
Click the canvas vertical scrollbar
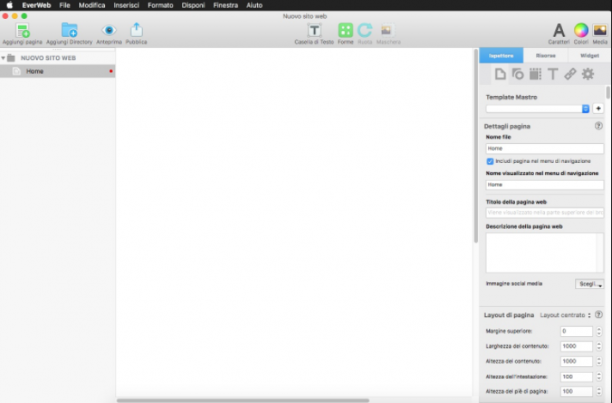[476, 146]
